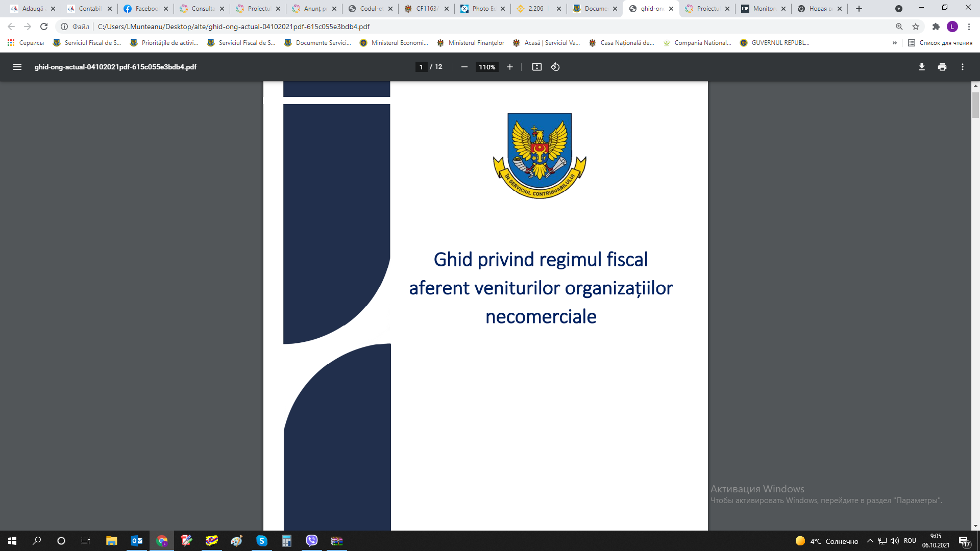Viewport: 980px width, 551px height.
Task: Open Casa Națională de... bookmark
Action: point(622,43)
